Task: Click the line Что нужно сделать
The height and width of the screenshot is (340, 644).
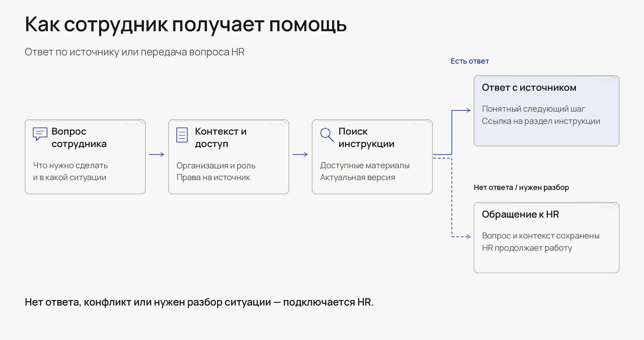Action: (x=71, y=165)
